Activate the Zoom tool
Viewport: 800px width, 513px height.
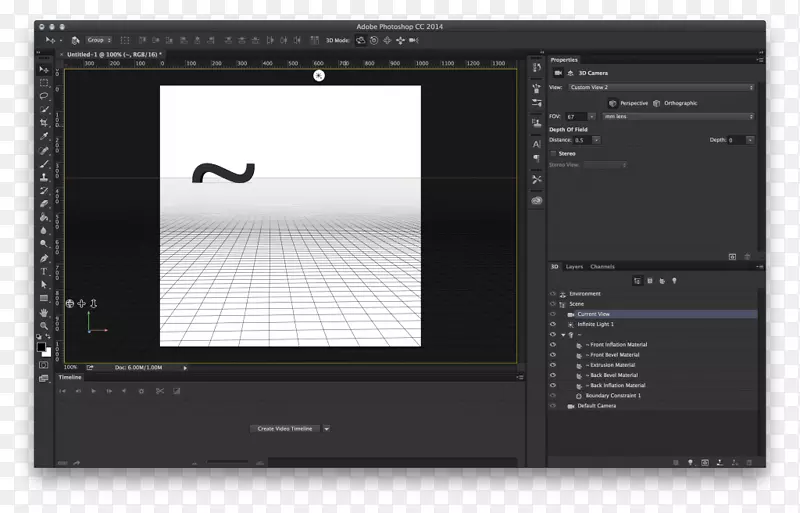[44, 326]
